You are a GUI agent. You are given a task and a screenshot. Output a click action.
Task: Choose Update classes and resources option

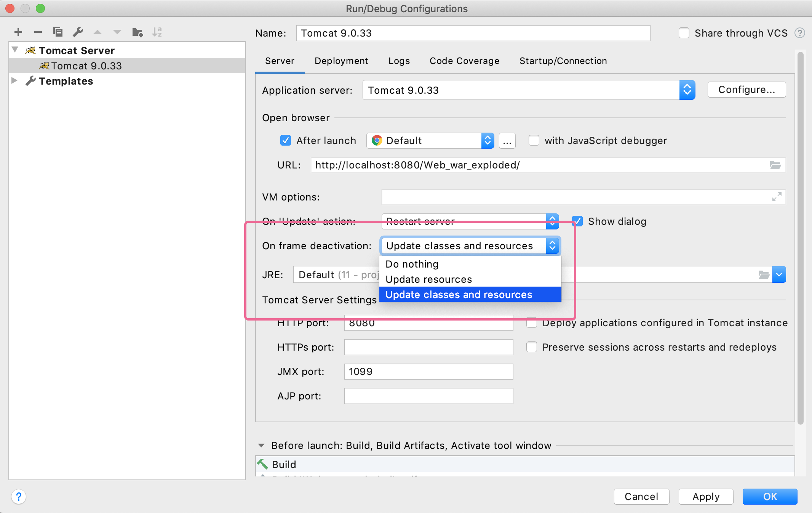[x=470, y=295]
